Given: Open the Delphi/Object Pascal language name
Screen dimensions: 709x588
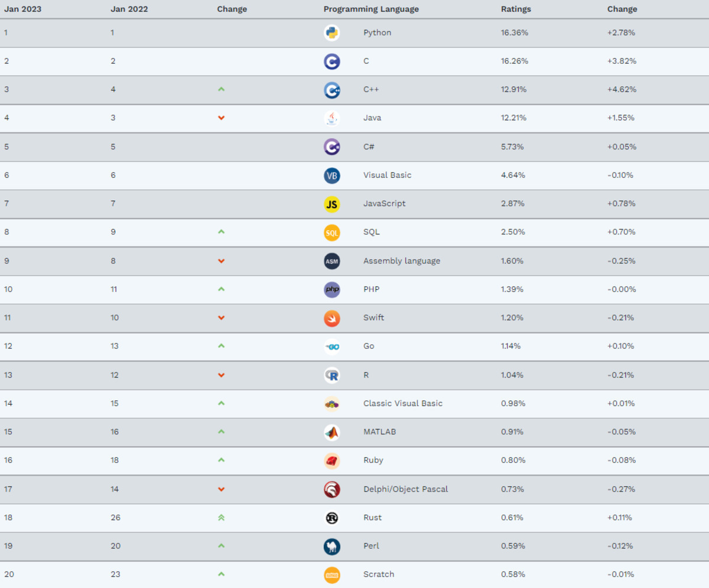Looking at the screenshot, I should click(x=405, y=489).
